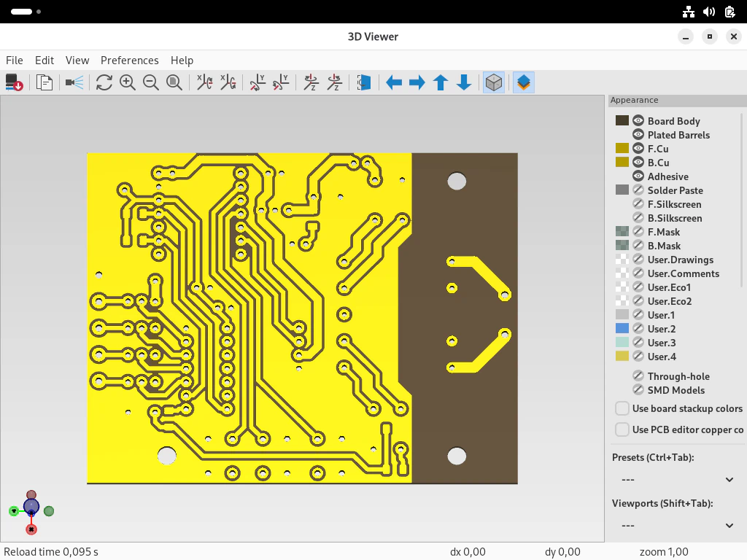Click the Appearance panel scrollbar
This screenshot has height=560, width=747.
tap(741, 200)
